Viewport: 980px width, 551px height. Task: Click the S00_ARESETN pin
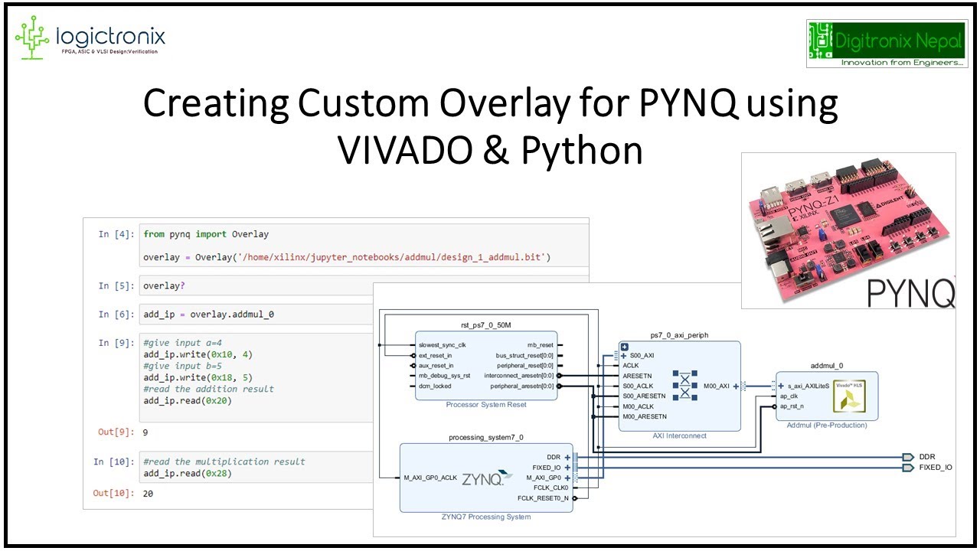coord(645,396)
